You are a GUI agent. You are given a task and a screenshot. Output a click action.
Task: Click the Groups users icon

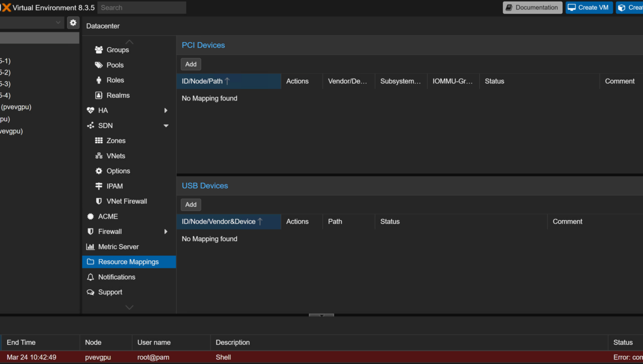(x=99, y=50)
